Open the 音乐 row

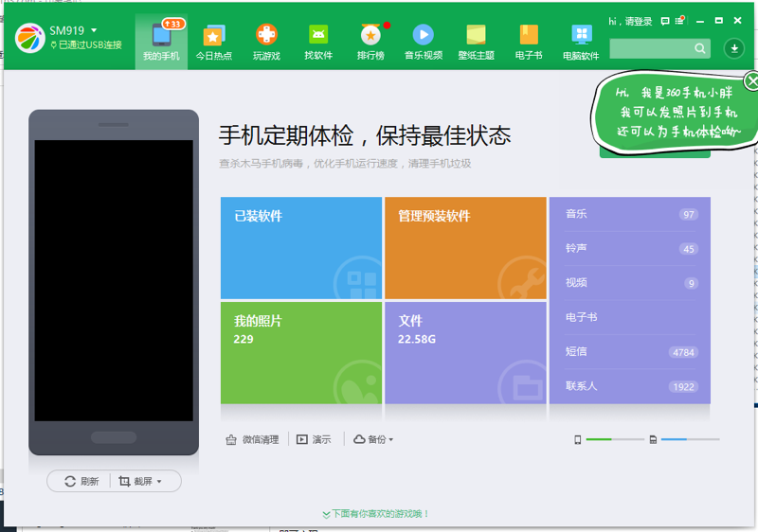click(x=630, y=214)
